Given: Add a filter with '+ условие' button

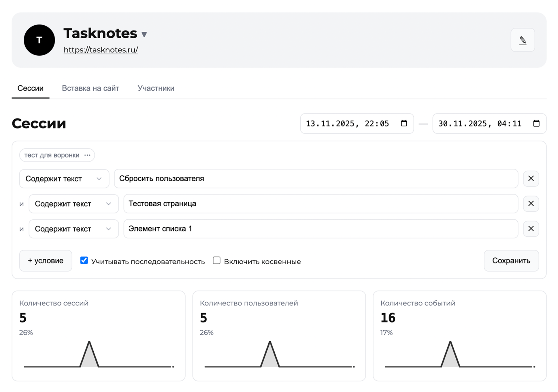Looking at the screenshot, I should coord(46,261).
